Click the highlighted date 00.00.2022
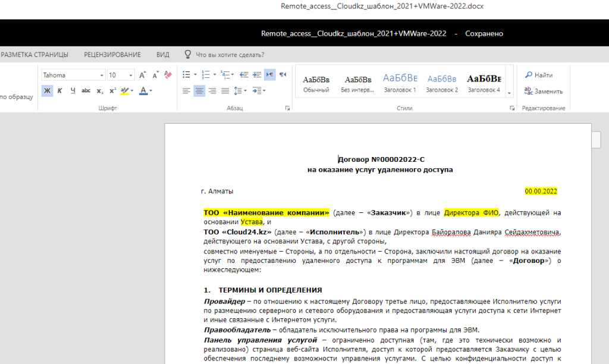The width and height of the screenshot is (609, 364). point(541,191)
